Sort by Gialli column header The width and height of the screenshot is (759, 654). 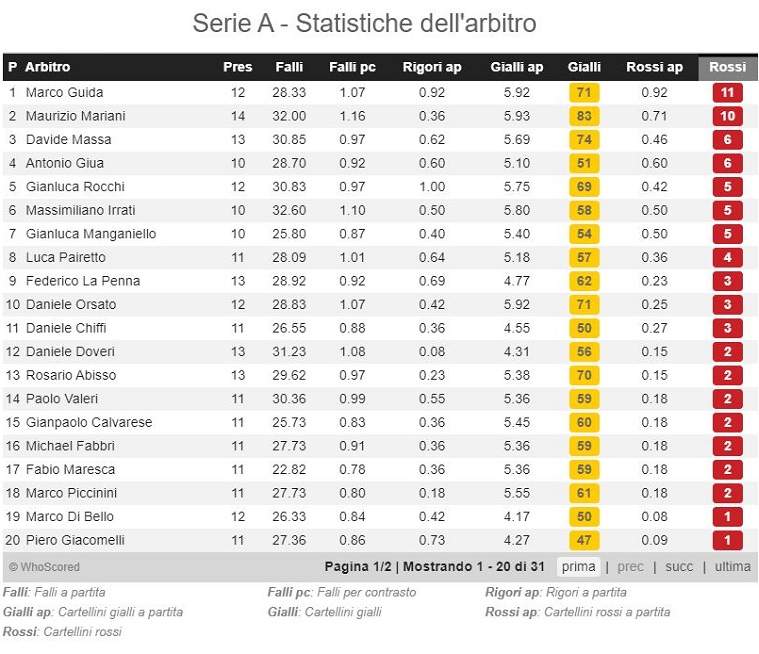pyautogui.click(x=584, y=67)
